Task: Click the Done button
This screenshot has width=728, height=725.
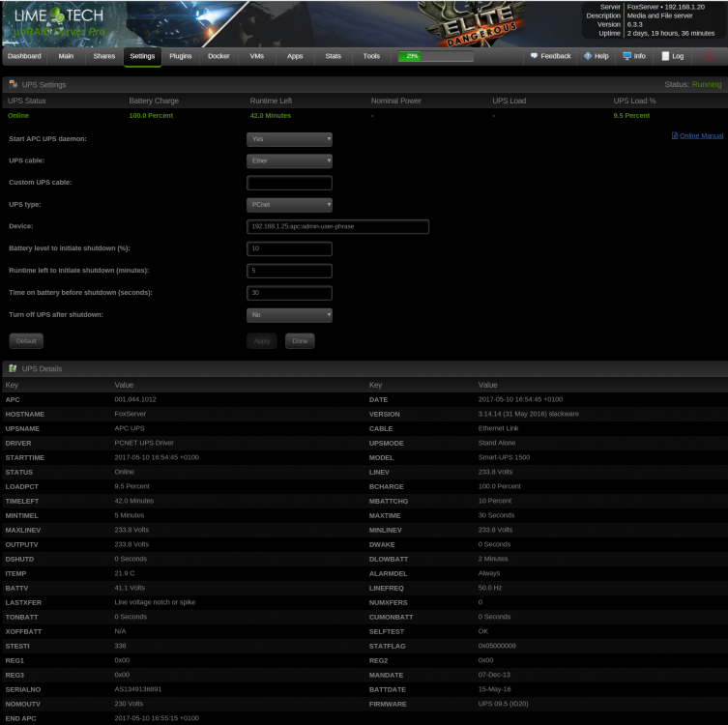Action: (x=300, y=340)
